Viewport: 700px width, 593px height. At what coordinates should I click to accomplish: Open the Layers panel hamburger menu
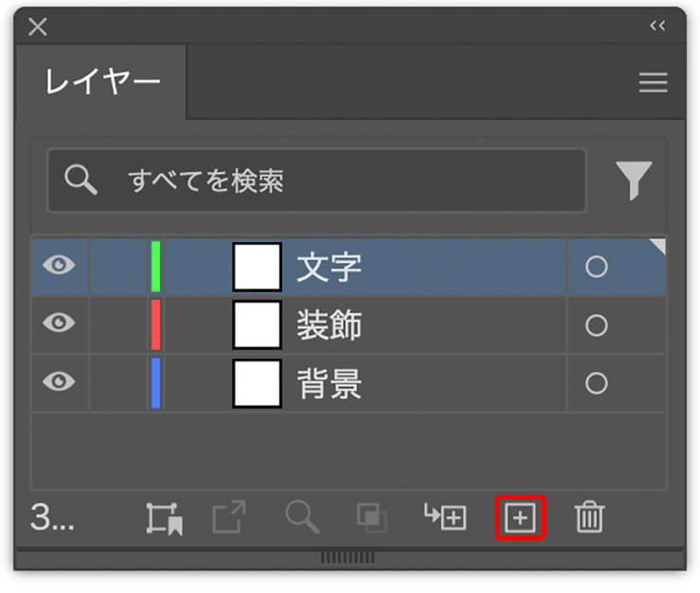point(653,83)
